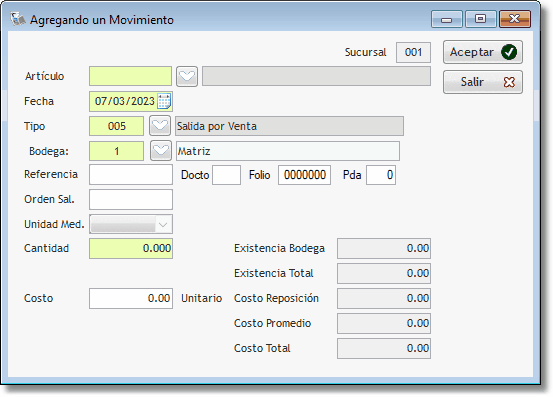Minimize the Agregando un Movimiento window

pyautogui.click(x=446, y=19)
